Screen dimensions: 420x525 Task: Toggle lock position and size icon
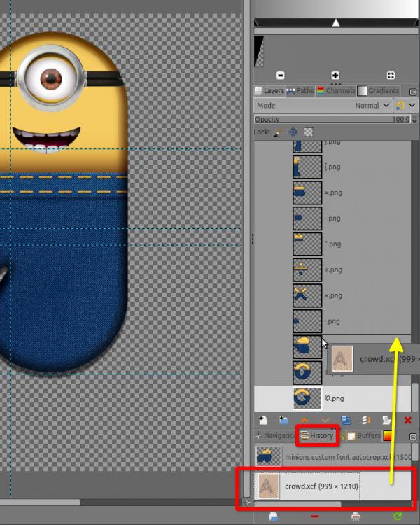293,132
